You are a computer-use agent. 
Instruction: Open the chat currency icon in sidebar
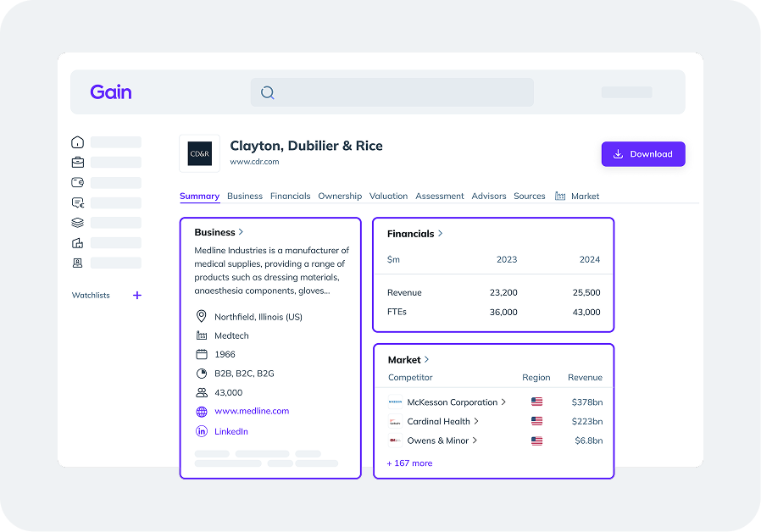[78, 202]
